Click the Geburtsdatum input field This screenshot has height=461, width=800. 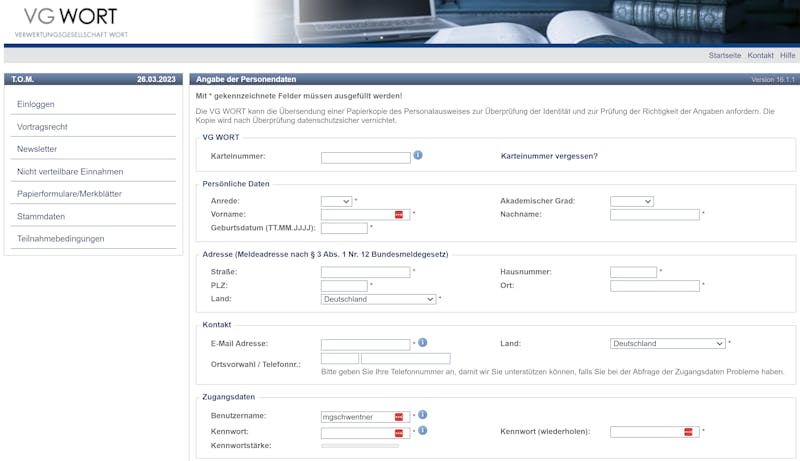pos(344,228)
